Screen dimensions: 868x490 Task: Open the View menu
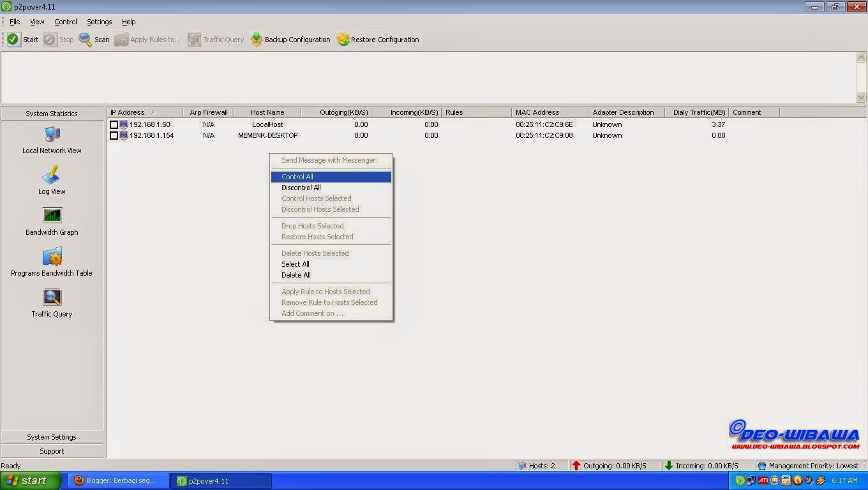pyautogui.click(x=37, y=22)
